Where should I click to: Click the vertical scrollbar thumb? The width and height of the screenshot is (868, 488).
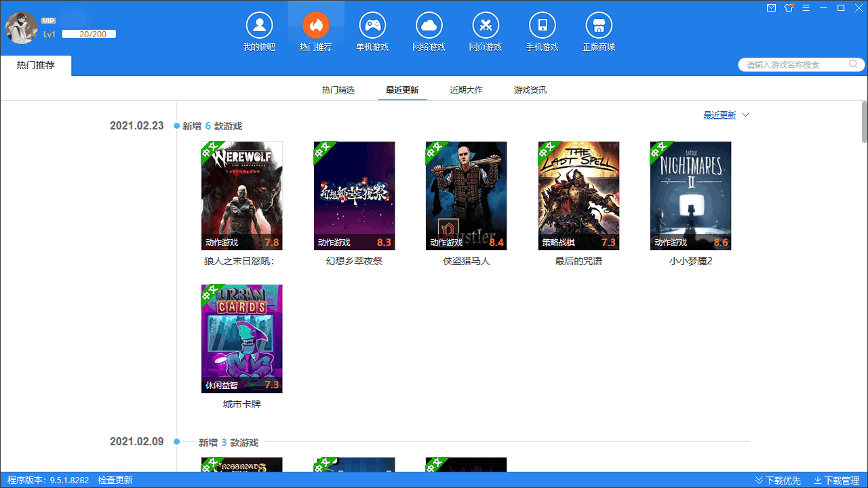pos(865,121)
